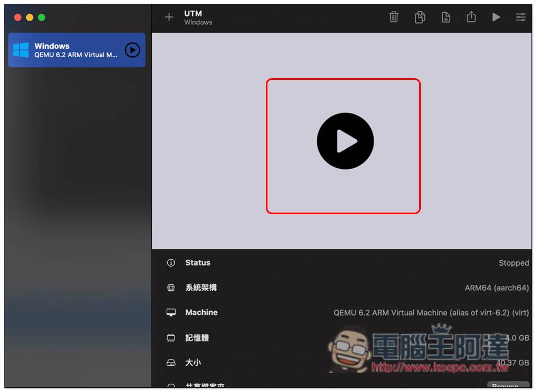
Task: Click the Machine label
Action: click(202, 312)
